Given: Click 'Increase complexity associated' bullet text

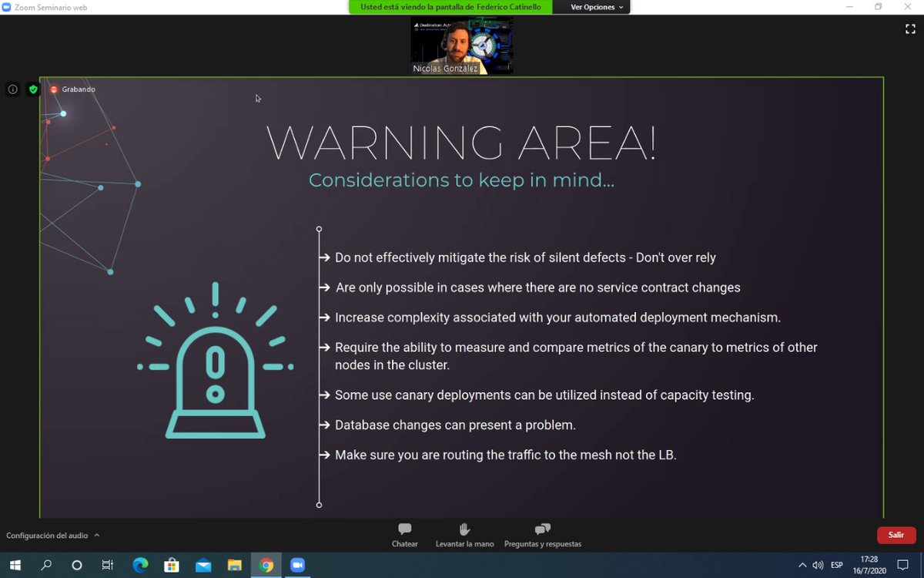Looking at the screenshot, I should [557, 318].
